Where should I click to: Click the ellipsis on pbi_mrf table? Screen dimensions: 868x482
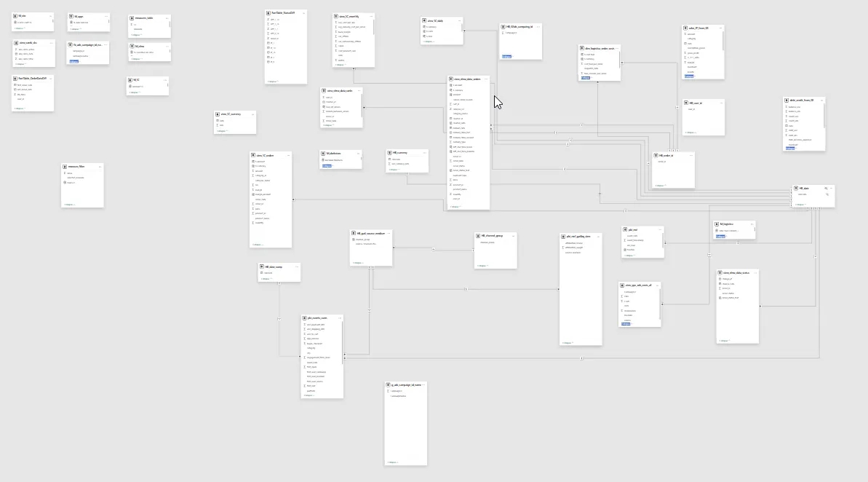(660, 230)
